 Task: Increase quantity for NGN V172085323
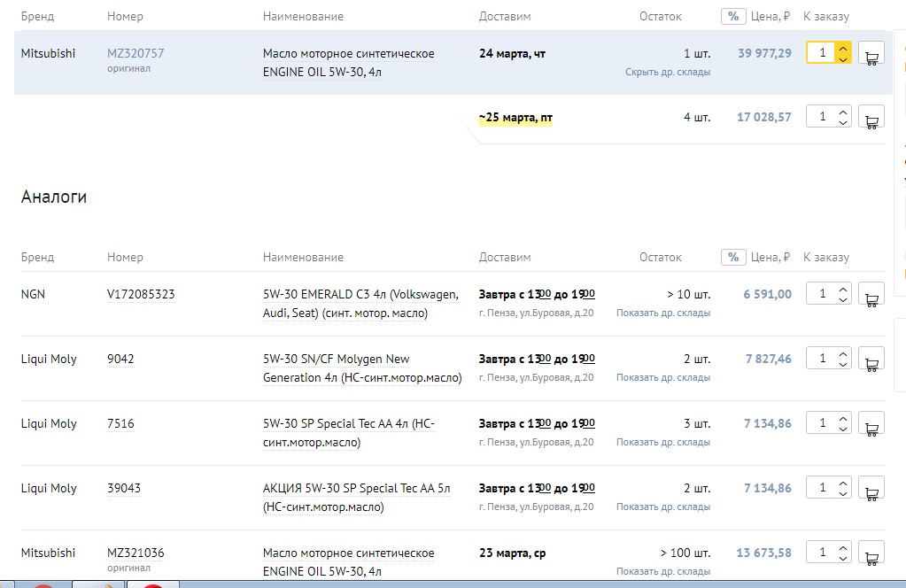click(843, 289)
